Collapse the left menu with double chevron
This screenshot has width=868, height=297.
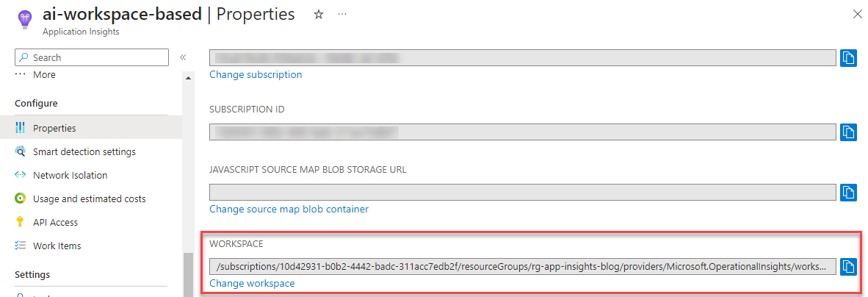183,57
